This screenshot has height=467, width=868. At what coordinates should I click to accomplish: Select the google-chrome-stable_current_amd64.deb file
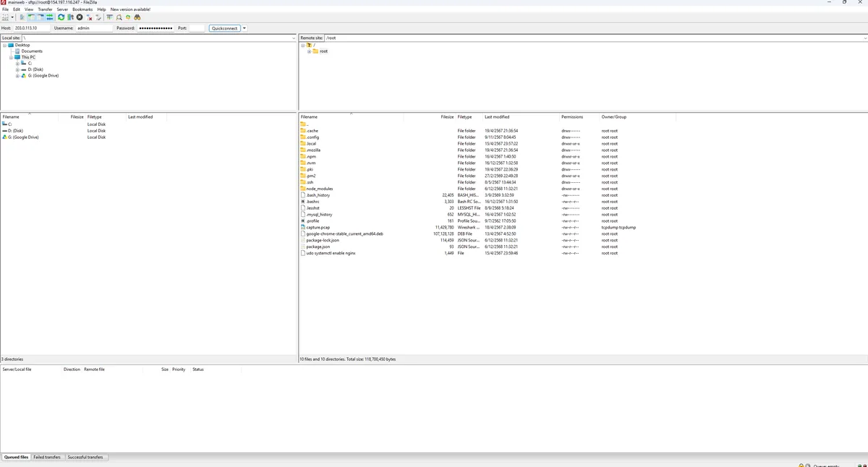344,234
